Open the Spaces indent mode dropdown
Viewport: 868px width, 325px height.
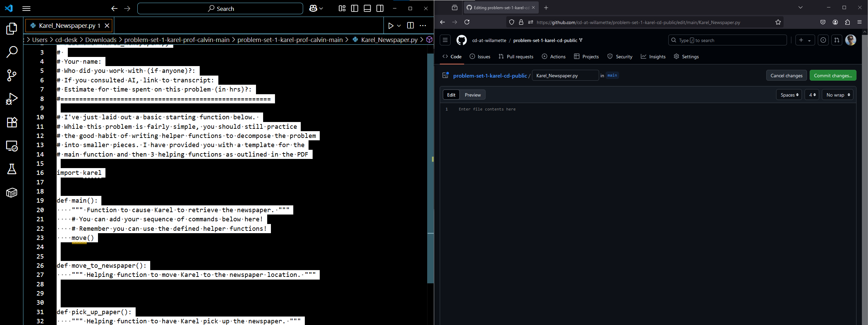click(789, 95)
